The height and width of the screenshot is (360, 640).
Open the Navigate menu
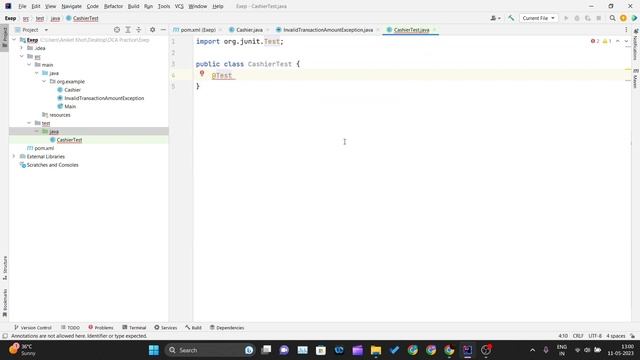(x=71, y=6)
